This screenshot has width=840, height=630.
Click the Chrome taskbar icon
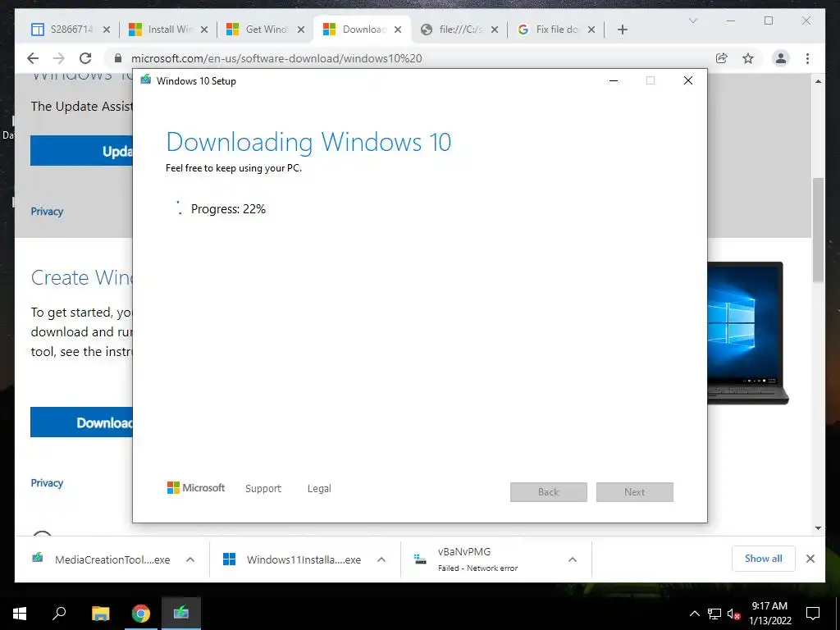point(141,614)
